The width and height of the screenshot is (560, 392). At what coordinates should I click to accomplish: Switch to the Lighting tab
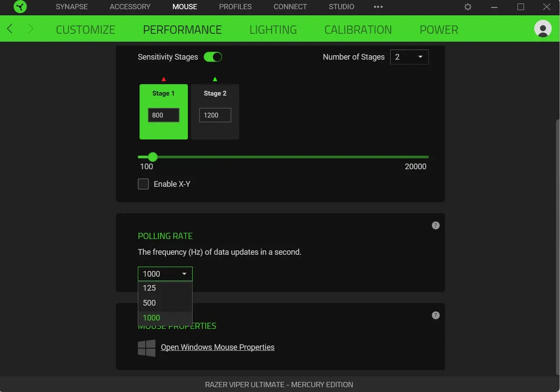pos(273,29)
